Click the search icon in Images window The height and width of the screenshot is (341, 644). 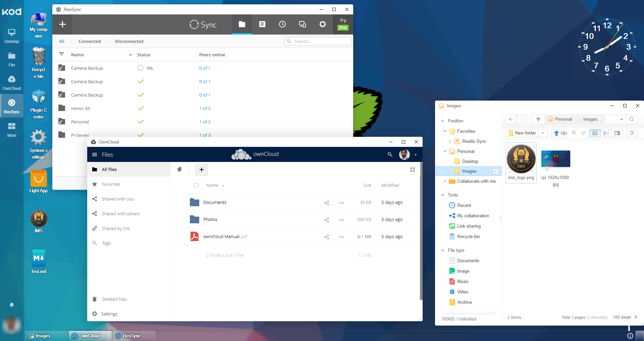coord(632,119)
